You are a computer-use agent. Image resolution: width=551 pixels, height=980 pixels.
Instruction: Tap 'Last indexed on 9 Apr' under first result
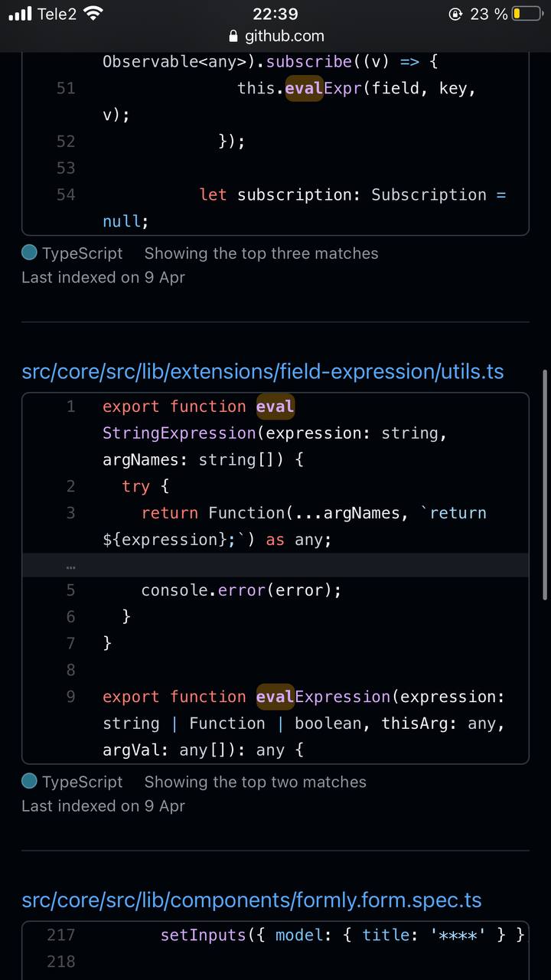(103, 277)
